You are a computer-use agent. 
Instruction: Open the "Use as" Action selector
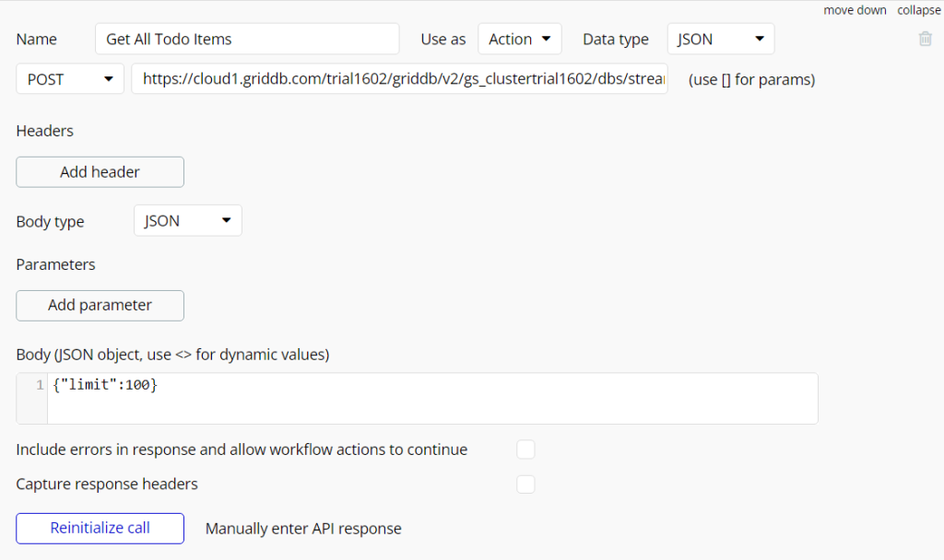518,39
